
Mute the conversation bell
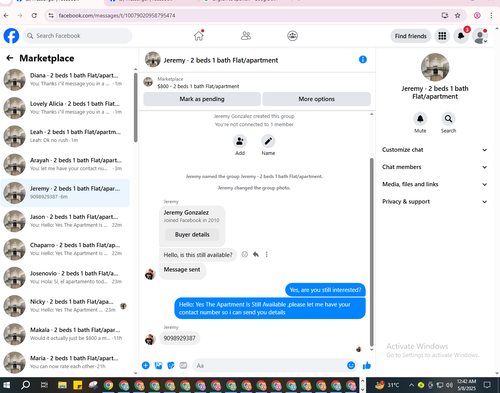420,119
